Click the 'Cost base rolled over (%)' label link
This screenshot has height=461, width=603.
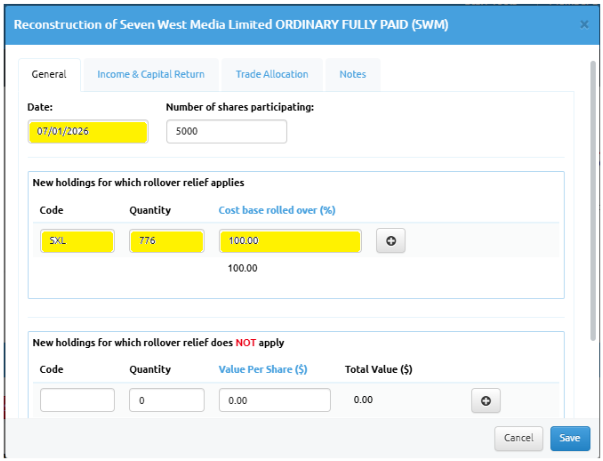coord(276,210)
